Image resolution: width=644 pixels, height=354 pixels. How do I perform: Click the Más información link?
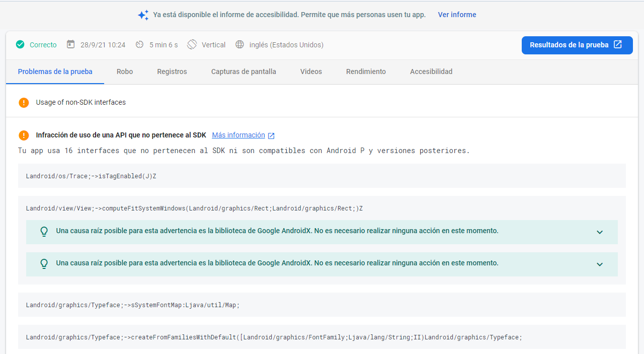238,135
